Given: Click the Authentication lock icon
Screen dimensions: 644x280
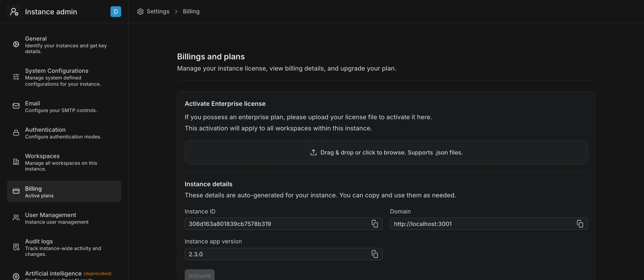Looking at the screenshot, I should pyautogui.click(x=16, y=132).
